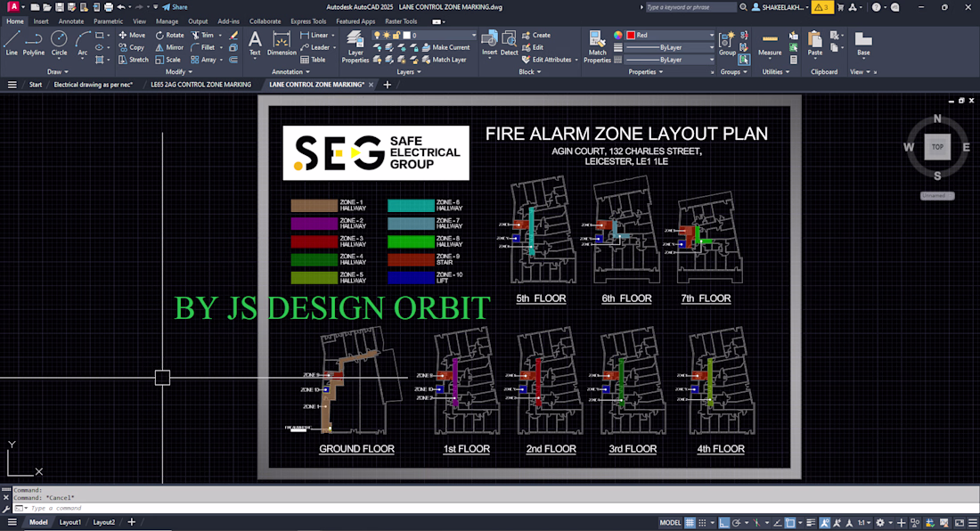Image resolution: width=980 pixels, height=531 pixels.
Task: Select the Stretch tool
Action: tap(133, 60)
